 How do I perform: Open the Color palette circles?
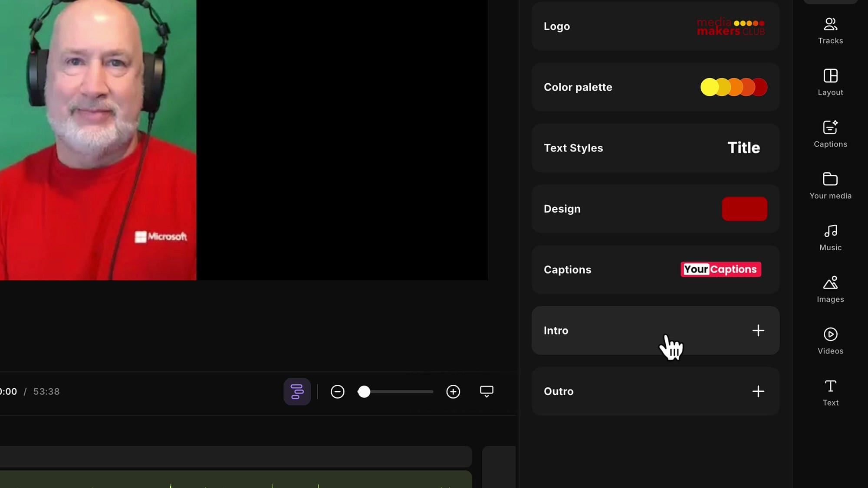[x=733, y=87]
